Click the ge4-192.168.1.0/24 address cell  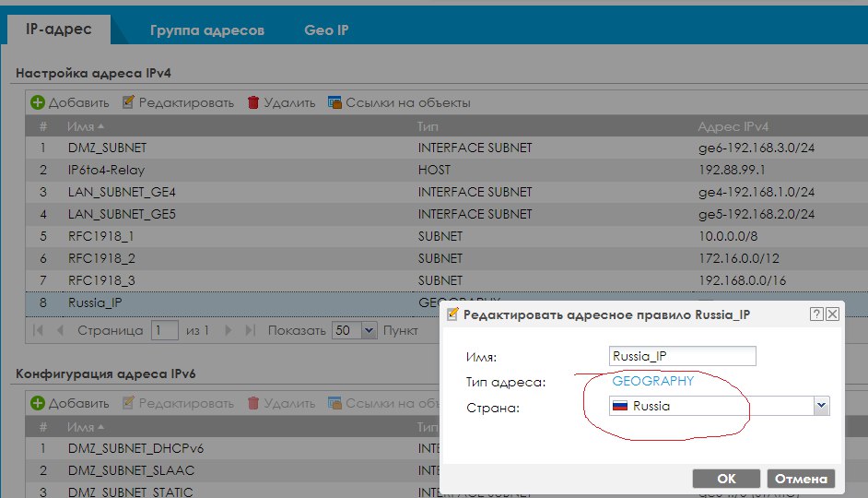click(x=757, y=192)
